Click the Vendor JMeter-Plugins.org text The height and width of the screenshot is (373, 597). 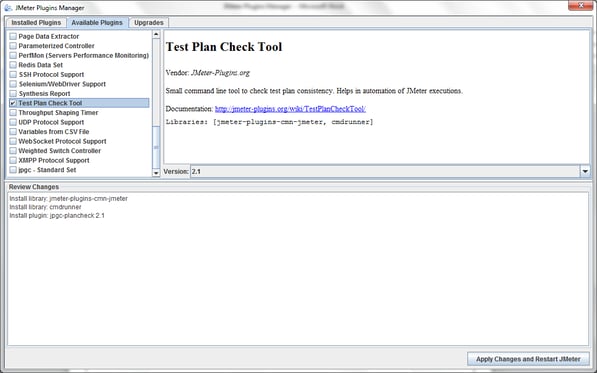pyautogui.click(x=208, y=73)
